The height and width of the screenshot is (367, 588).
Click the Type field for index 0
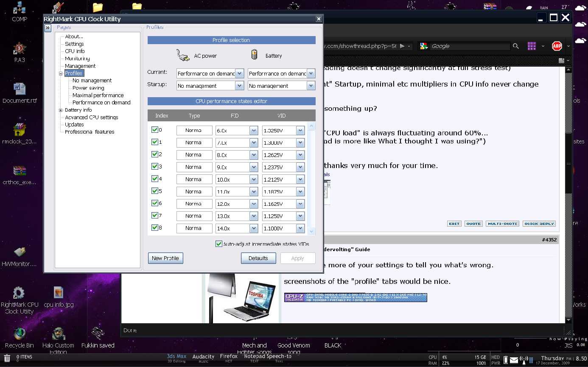point(194,131)
